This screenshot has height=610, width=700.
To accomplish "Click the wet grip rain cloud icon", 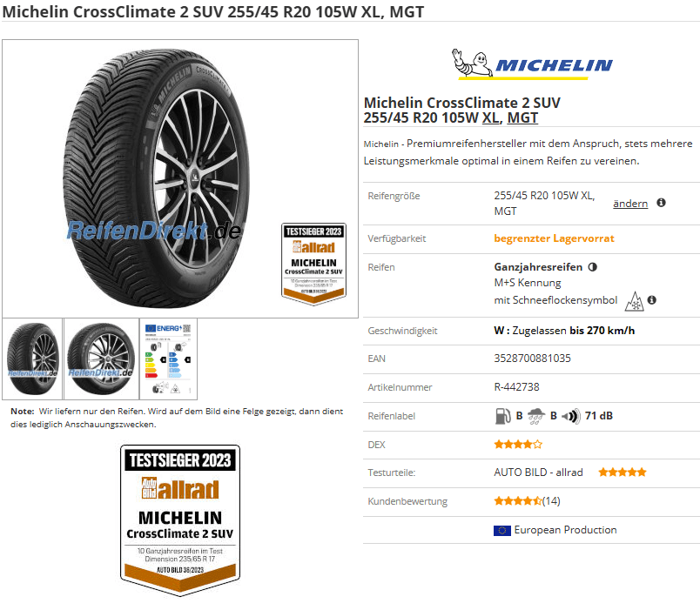I will click(x=535, y=416).
